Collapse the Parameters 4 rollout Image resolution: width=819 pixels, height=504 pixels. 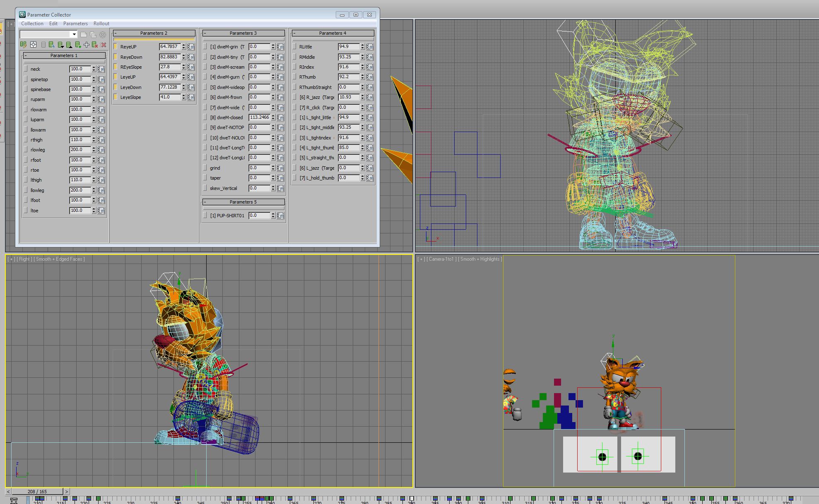tap(332, 33)
